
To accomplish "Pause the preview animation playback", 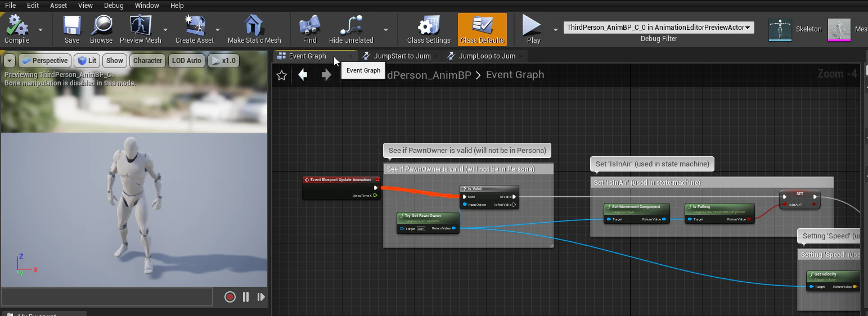I will [x=246, y=297].
